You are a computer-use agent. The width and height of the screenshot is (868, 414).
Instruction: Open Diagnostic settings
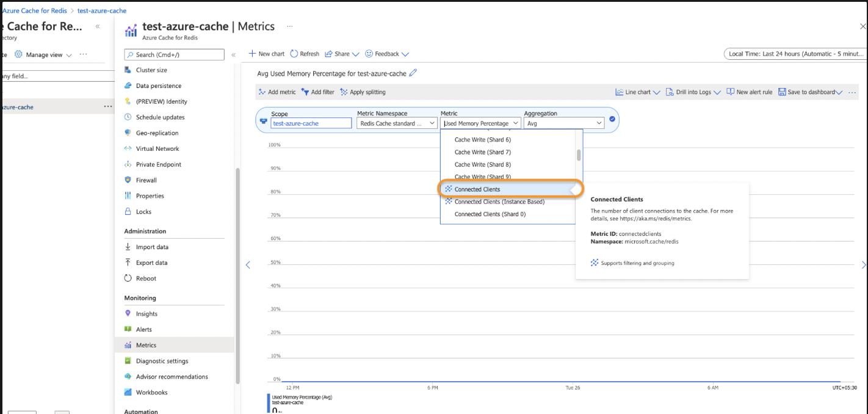pos(162,361)
